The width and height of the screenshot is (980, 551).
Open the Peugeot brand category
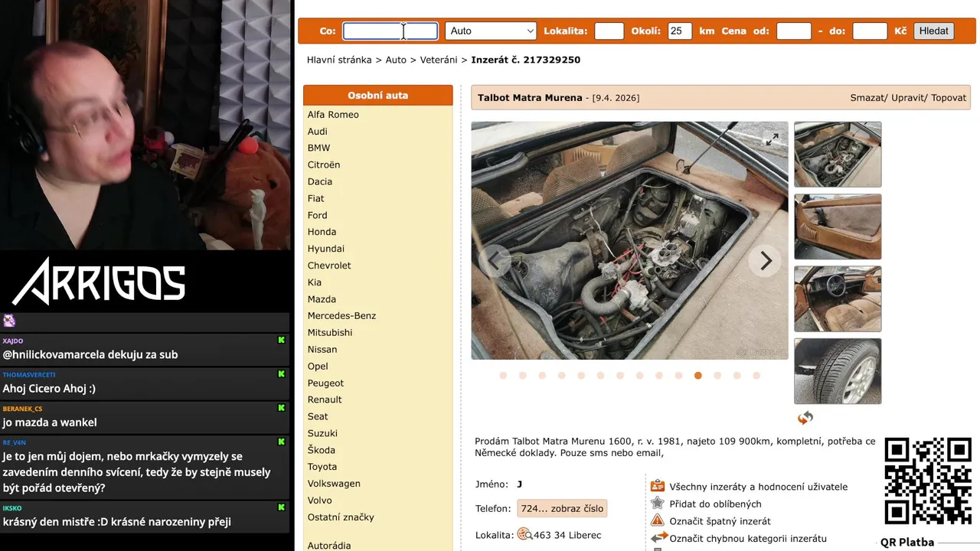(325, 383)
